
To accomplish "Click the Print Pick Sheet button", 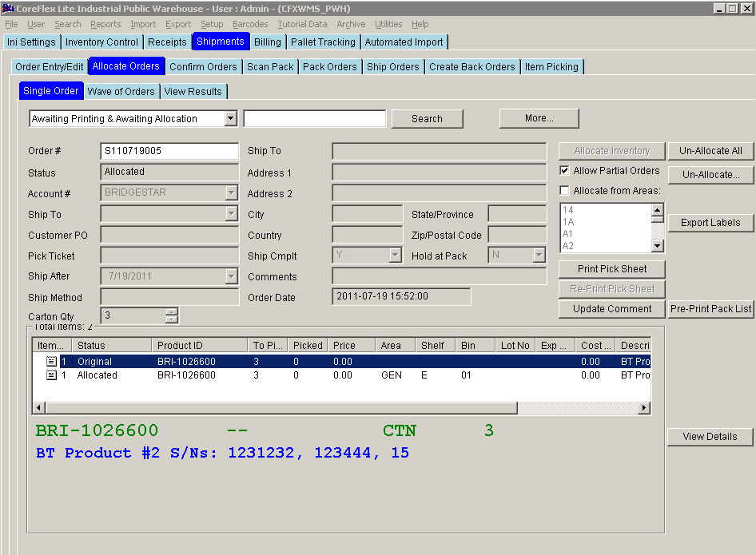I will point(612,269).
